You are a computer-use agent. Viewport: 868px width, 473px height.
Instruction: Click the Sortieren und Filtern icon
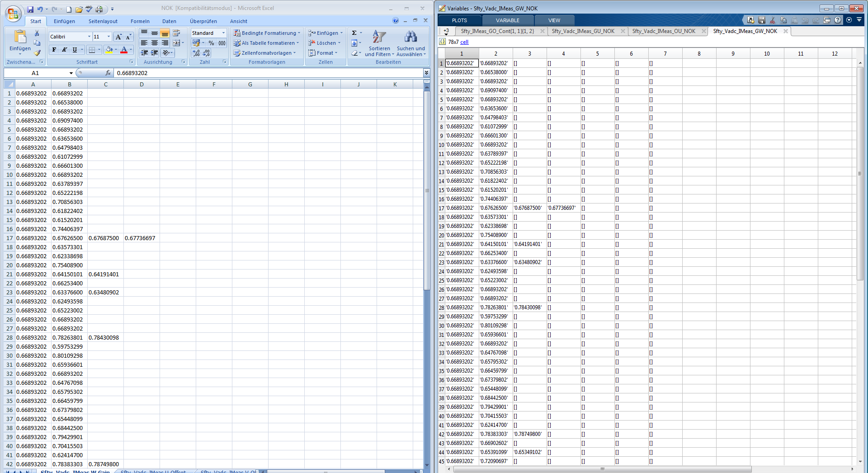click(379, 37)
